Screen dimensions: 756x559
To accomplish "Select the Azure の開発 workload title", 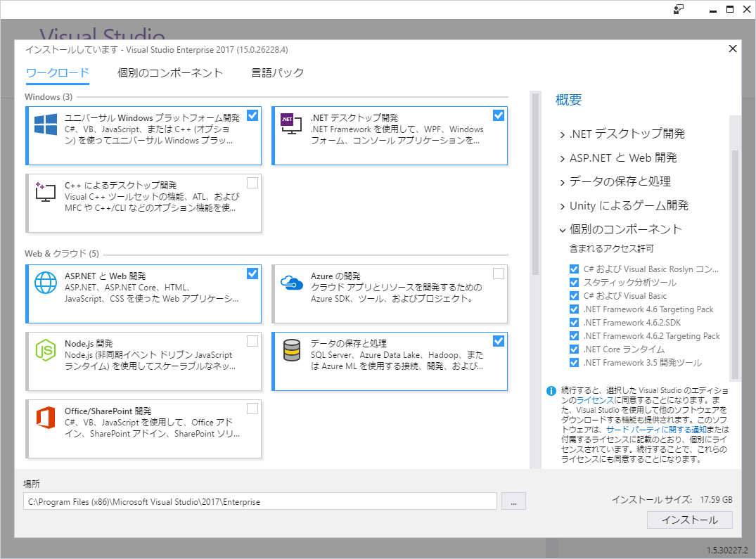I will click(x=335, y=276).
